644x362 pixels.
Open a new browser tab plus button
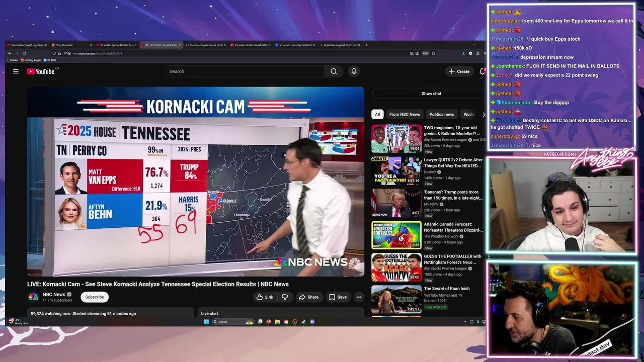[366, 45]
